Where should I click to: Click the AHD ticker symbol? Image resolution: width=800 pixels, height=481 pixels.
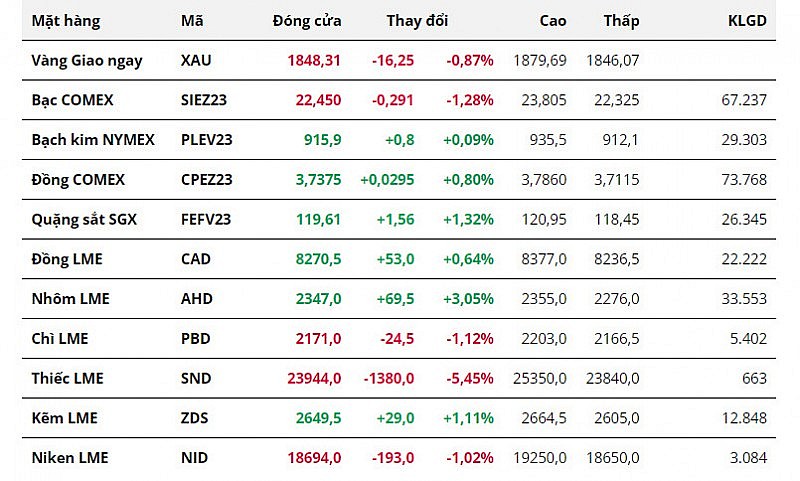click(197, 299)
